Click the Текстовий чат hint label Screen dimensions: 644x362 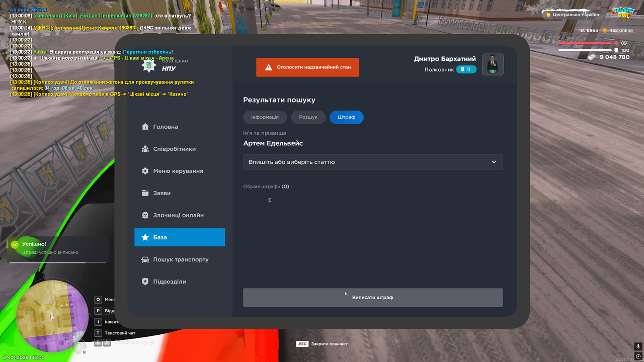[120, 333]
